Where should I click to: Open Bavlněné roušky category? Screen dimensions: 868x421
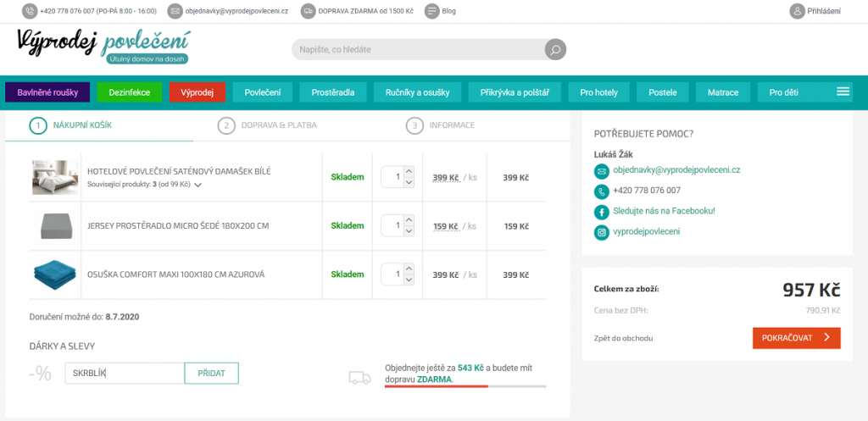click(47, 92)
